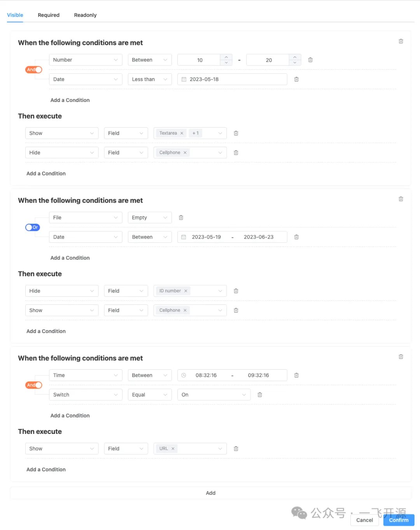Delete the first conditions block with its trash icon

401,41
